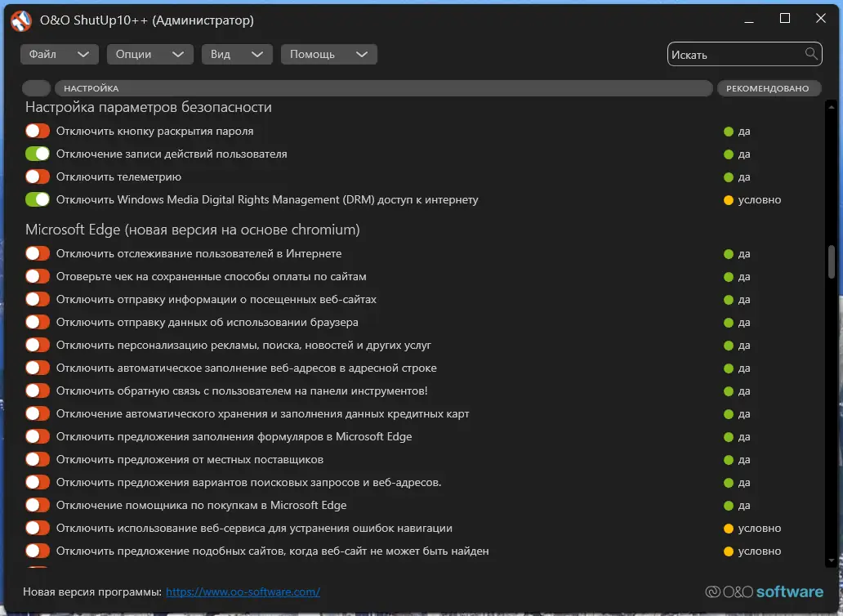Screen dimensions: 843x616
Task: Click green dot for Edge shopping assistant row
Action: 729,506
